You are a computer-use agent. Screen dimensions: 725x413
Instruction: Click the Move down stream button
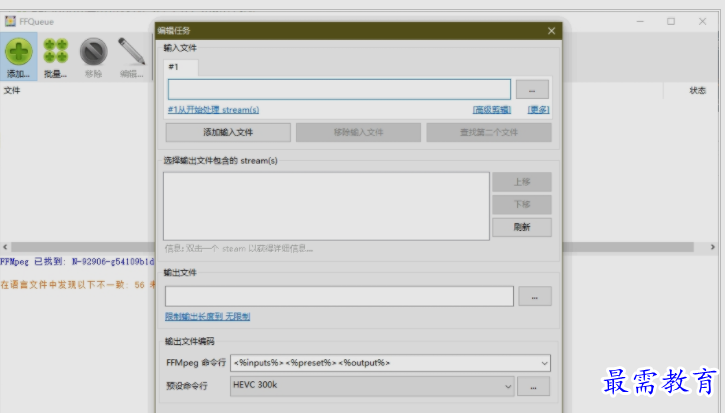[522, 204]
